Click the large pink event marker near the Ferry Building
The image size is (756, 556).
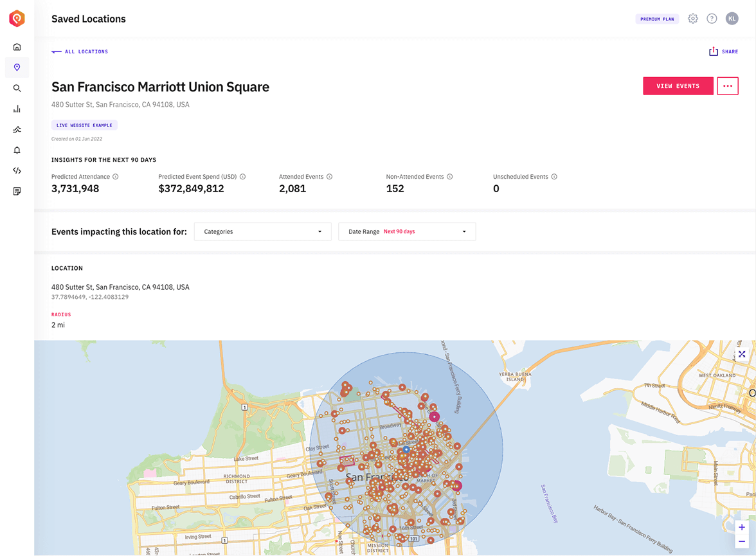[435, 417]
